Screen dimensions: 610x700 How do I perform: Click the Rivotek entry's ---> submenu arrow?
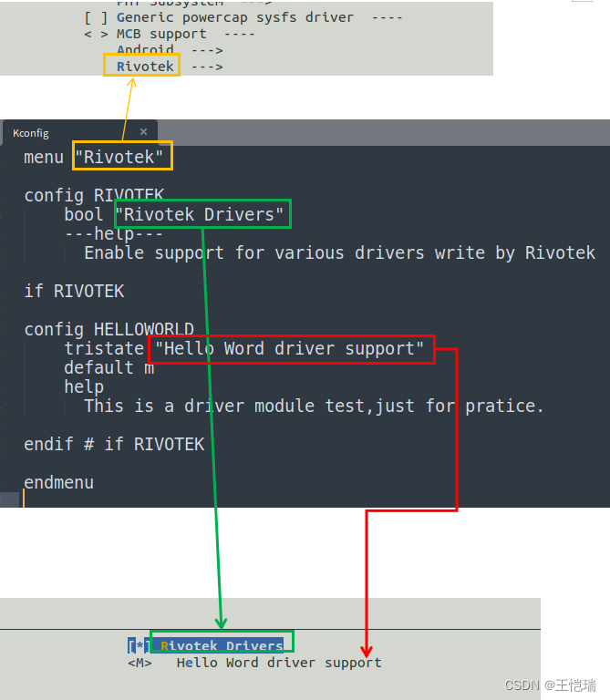(207, 67)
